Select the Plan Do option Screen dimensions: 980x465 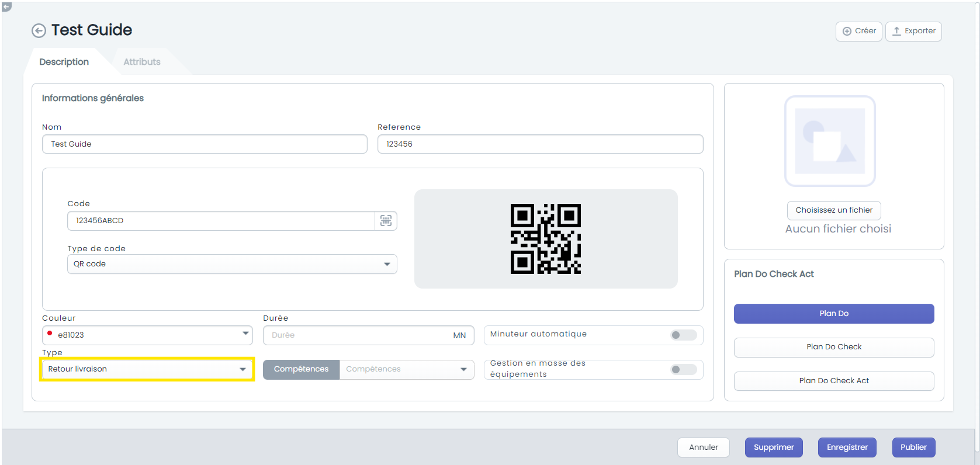834,314
